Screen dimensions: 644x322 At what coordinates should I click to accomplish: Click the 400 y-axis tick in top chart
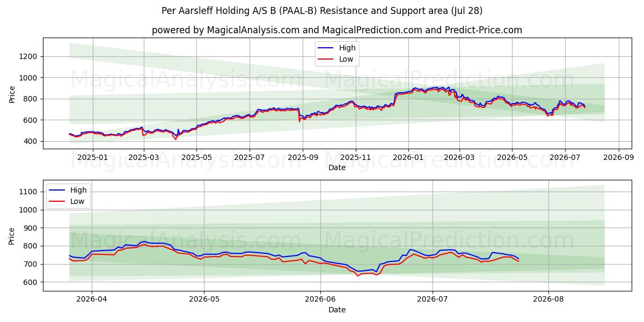31,141
